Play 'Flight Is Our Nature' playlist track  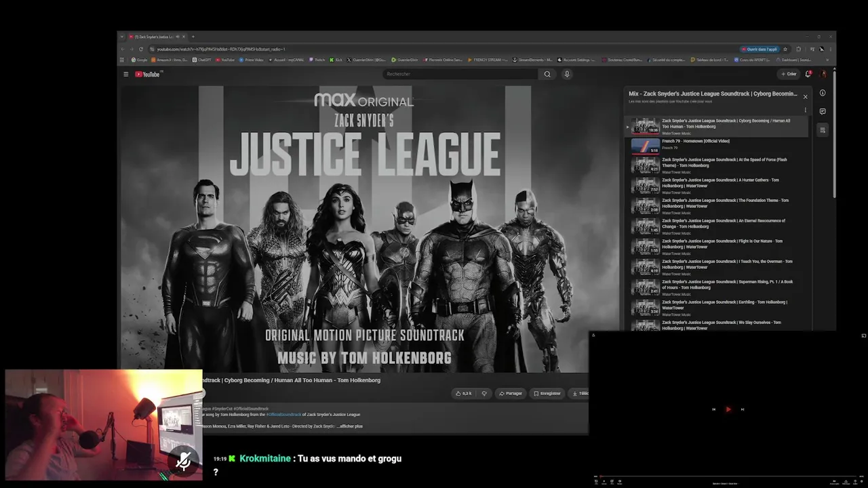(717, 247)
